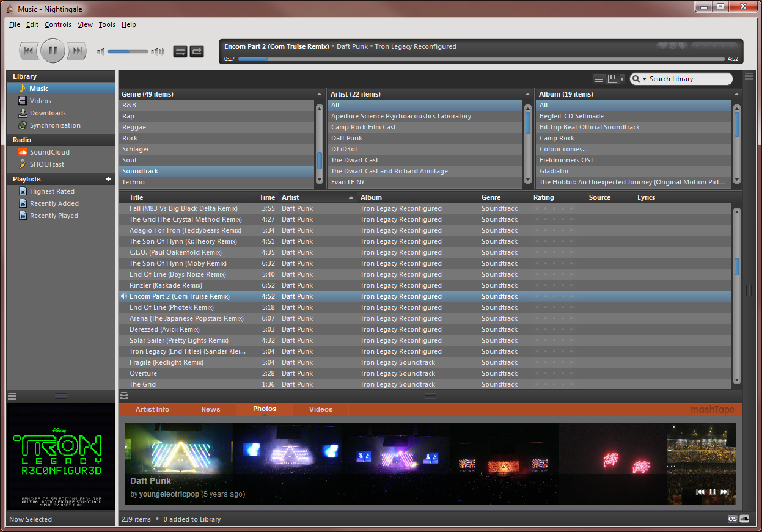This screenshot has height=532, width=762.
Task: Select Music in the Library sidebar
Action: click(61, 89)
